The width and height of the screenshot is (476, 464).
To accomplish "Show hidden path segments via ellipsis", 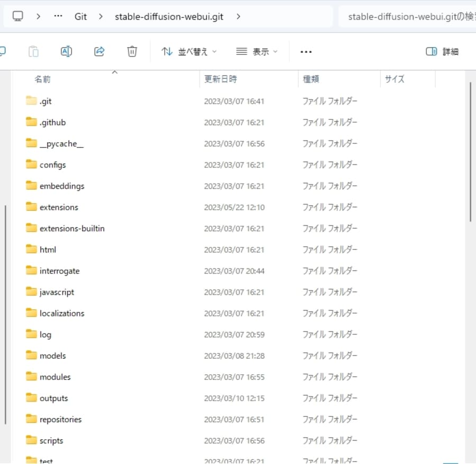I will tap(58, 16).
